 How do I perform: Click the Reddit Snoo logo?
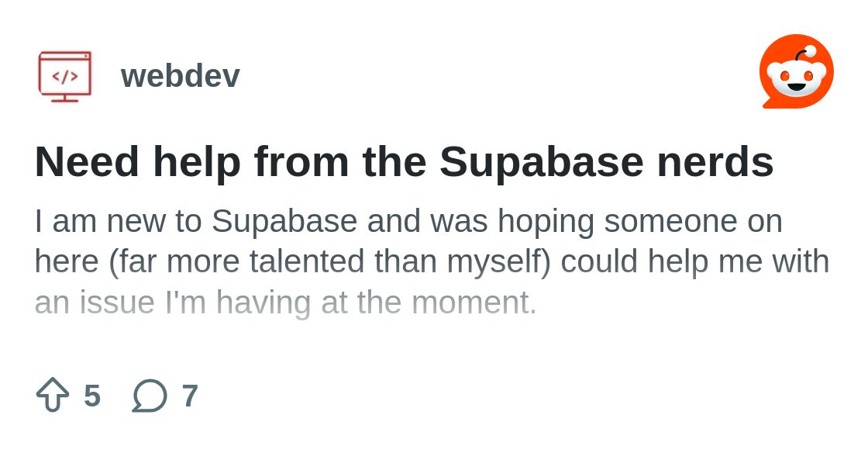click(796, 71)
